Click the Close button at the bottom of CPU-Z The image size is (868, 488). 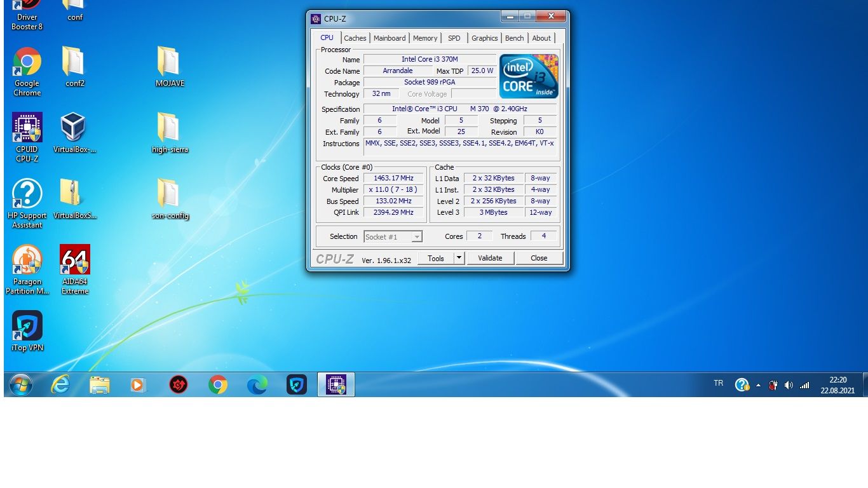pyautogui.click(x=539, y=258)
